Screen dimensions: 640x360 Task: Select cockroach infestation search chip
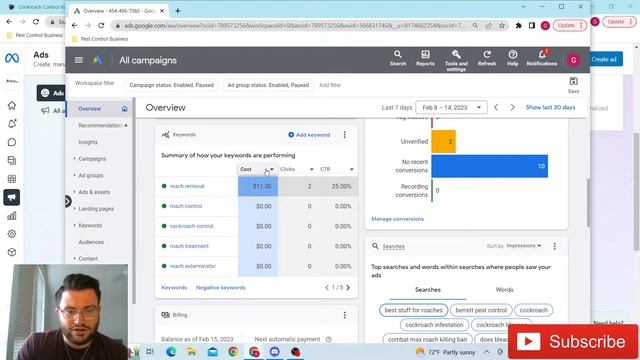tap(434, 325)
